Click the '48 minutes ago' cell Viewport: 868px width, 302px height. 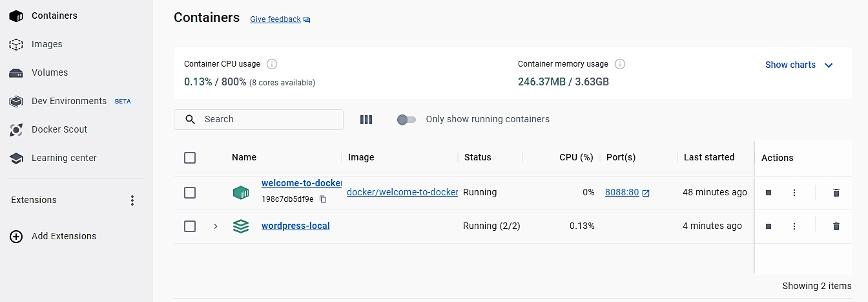tap(715, 192)
